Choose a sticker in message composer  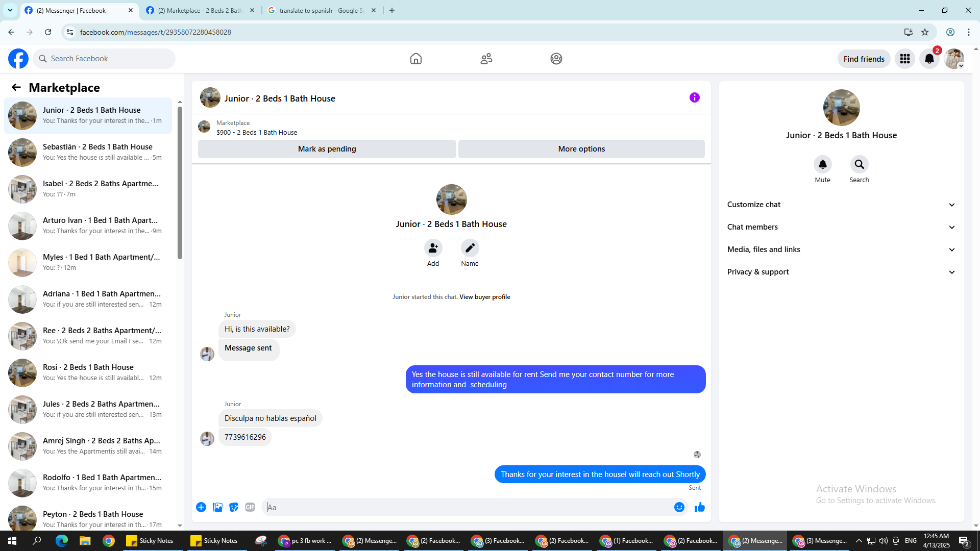click(x=234, y=507)
